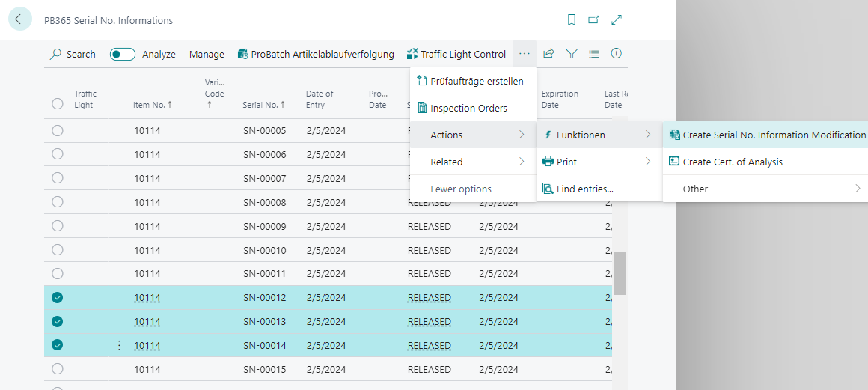Sort by the Item No. column header

[x=152, y=105]
